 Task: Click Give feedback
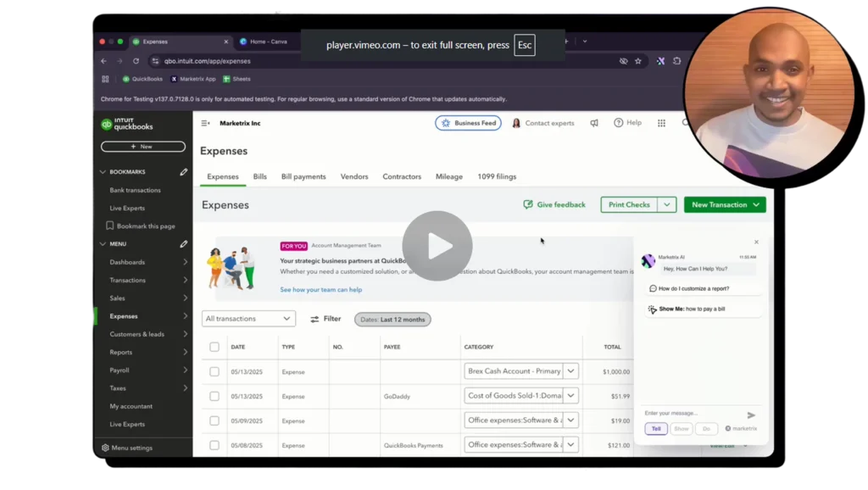coord(554,205)
